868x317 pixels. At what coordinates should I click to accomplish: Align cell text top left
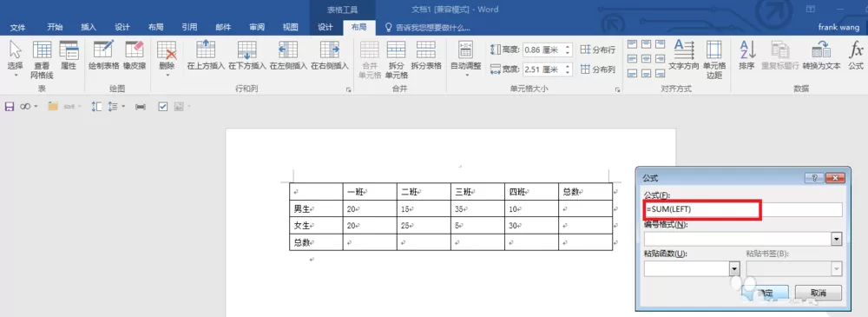click(633, 44)
